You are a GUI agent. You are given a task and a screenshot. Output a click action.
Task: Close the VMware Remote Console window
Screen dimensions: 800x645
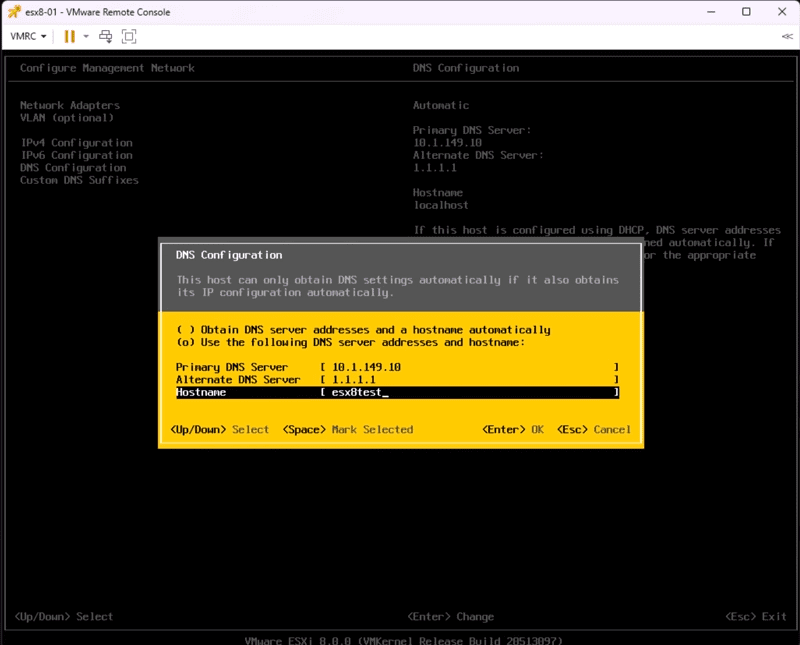pos(782,12)
